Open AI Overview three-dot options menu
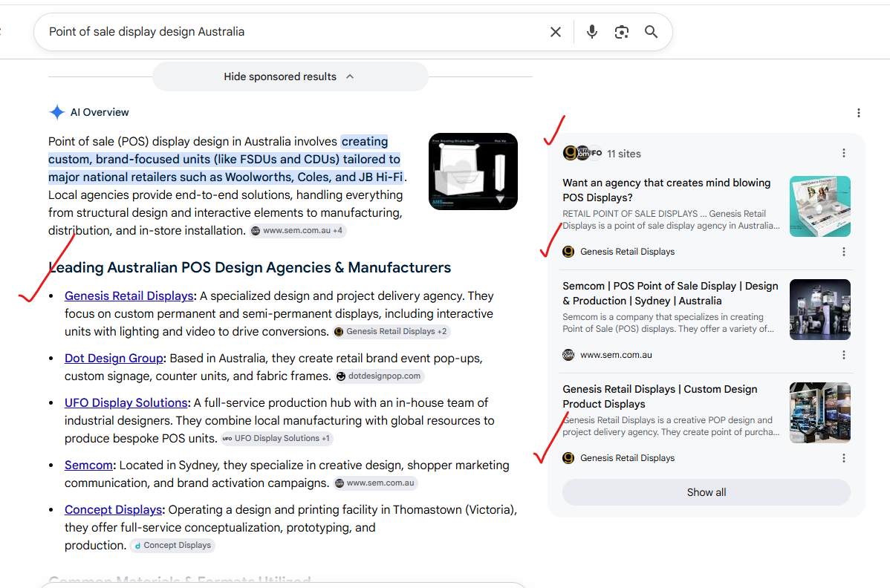Image resolution: width=890 pixels, height=588 pixels. [858, 113]
